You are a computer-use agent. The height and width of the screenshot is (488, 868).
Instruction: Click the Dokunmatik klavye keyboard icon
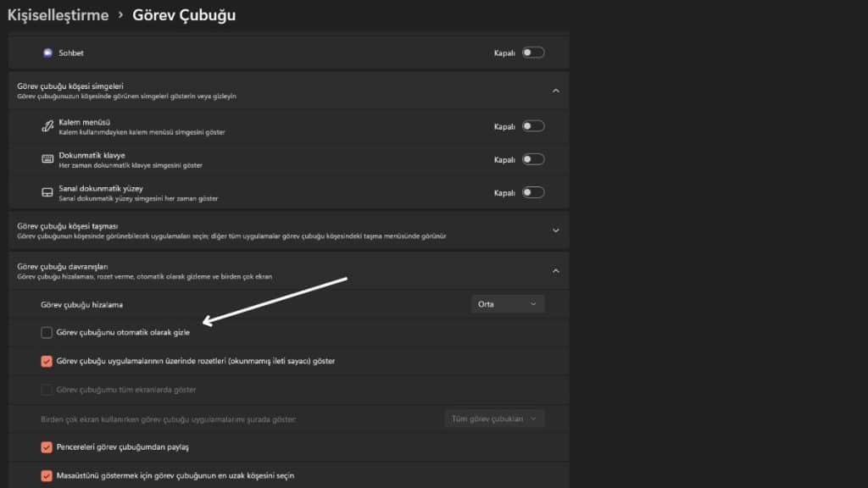pos(47,158)
